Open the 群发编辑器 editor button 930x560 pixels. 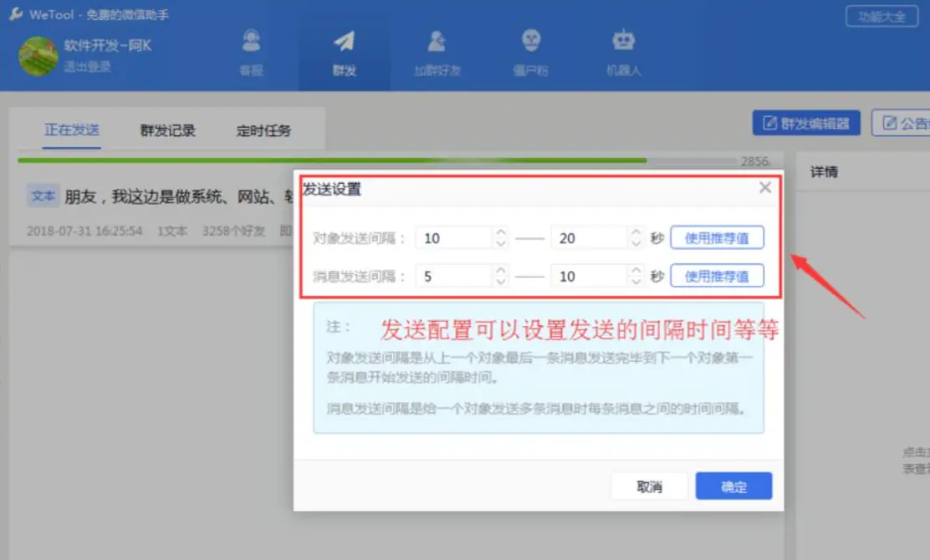[x=806, y=124]
